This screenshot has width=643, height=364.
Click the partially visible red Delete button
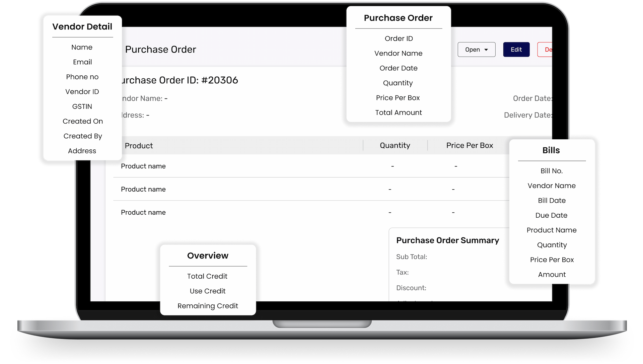[546, 50]
